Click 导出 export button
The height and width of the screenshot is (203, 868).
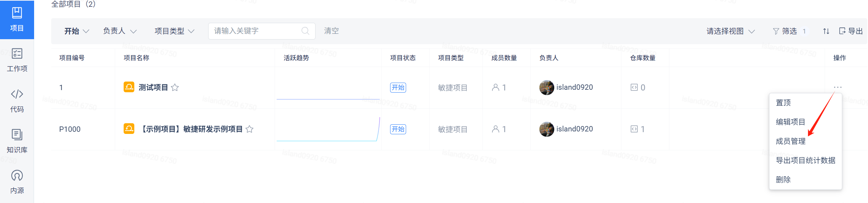point(851,31)
